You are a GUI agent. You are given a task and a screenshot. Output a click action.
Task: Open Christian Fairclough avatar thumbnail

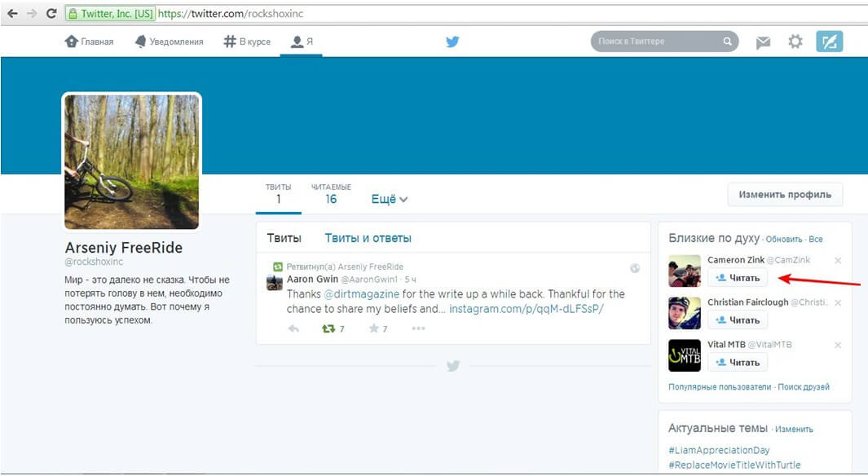click(x=685, y=313)
